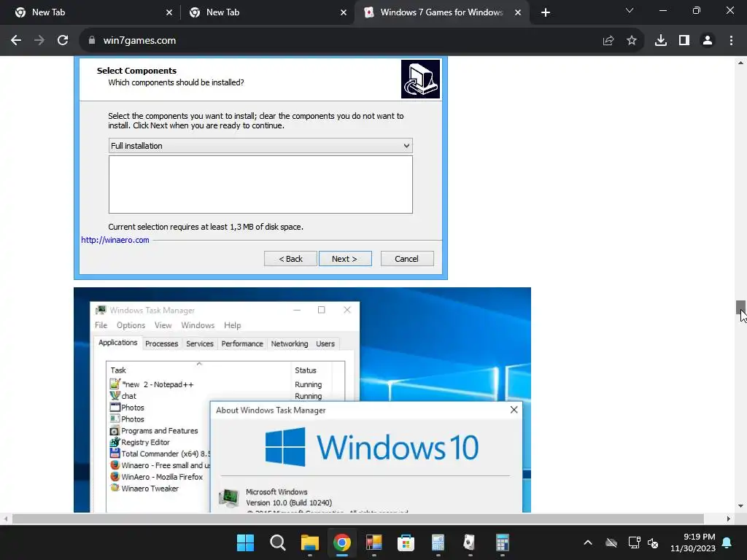Viewport: 747px width, 560px height.
Task: Open Task Manager Help menu
Action: [x=233, y=325]
